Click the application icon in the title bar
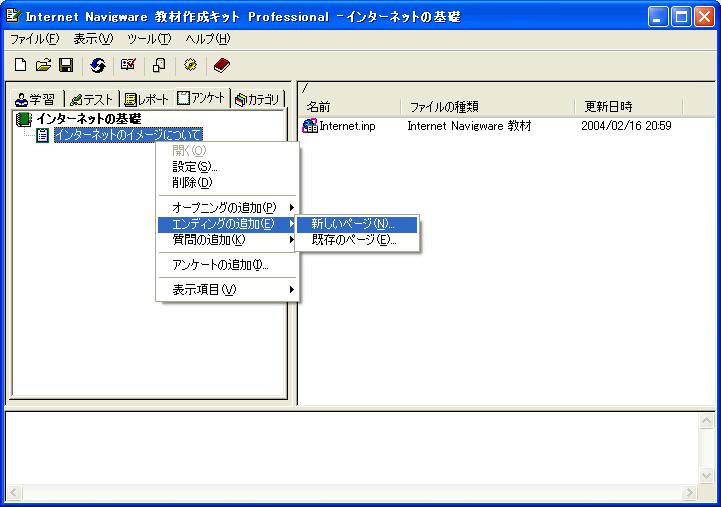 pos(14,16)
